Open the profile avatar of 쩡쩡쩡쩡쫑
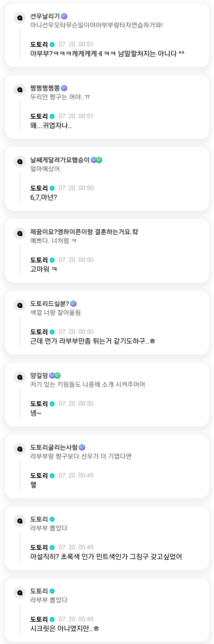214x644 pixels. [20, 90]
